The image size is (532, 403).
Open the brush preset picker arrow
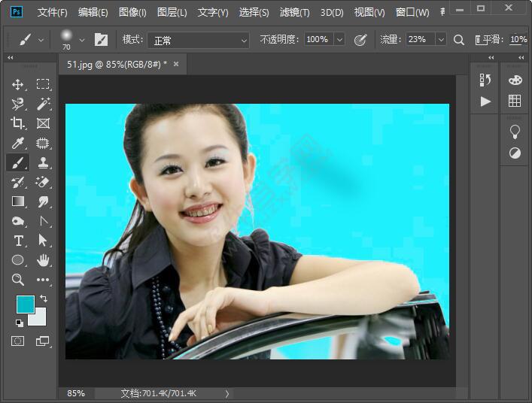82,39
